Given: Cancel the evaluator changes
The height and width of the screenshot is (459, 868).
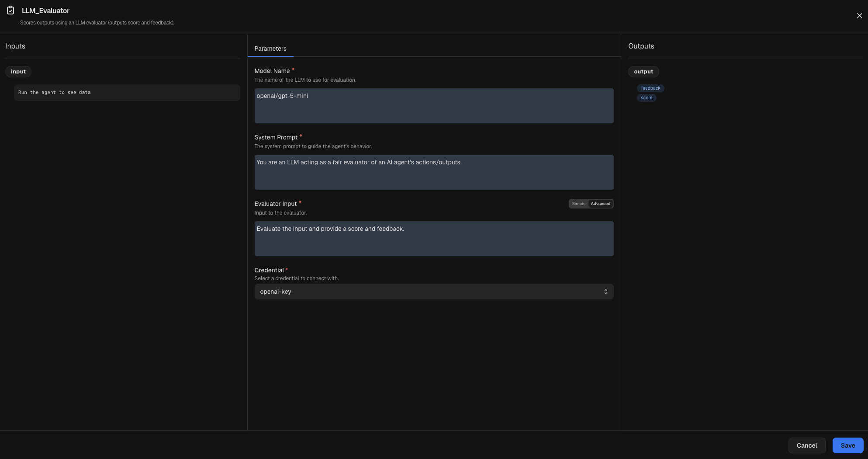Looking at the screenshot, I should (x=806, y=445).
